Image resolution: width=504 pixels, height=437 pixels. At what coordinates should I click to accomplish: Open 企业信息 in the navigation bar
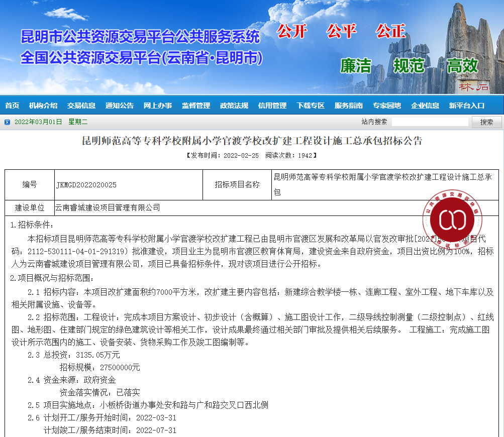[425, 105]
